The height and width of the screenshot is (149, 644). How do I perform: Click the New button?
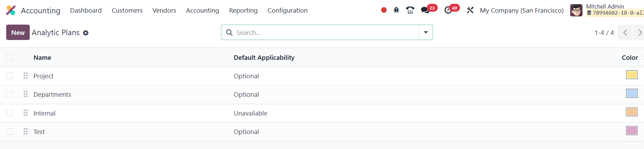(18, 32)
